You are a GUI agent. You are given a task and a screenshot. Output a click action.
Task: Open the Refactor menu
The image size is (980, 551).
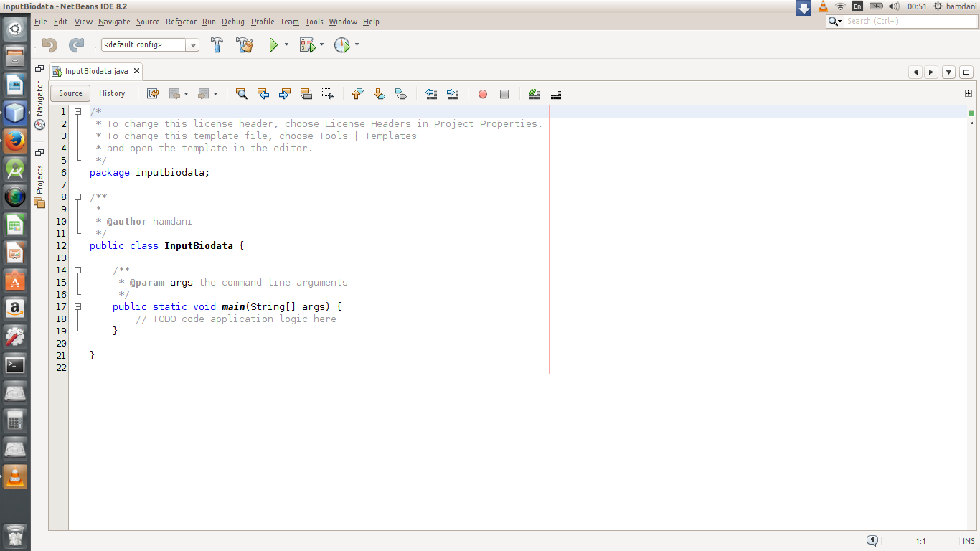pos(181,22)
